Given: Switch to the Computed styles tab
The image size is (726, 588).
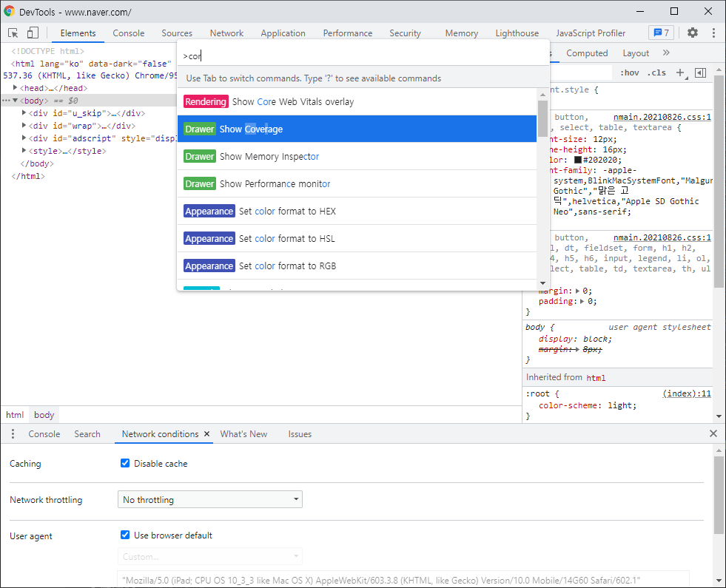Looking at the screenshot, I should point(587,53).
